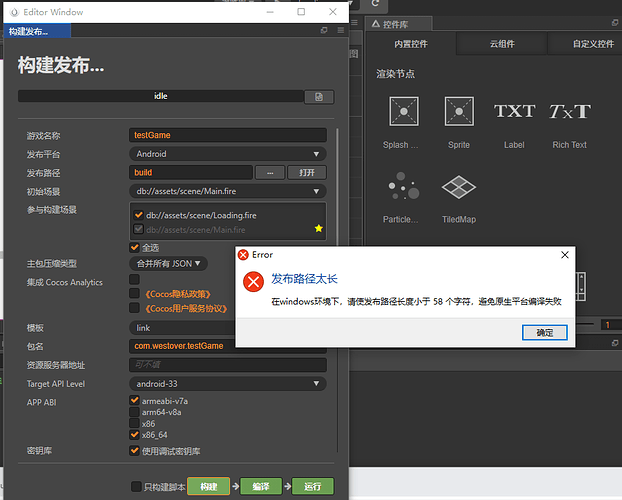Click the red error icon in dialog
Viewport: 622px width, 500px height.
click(x=253, y=282)
